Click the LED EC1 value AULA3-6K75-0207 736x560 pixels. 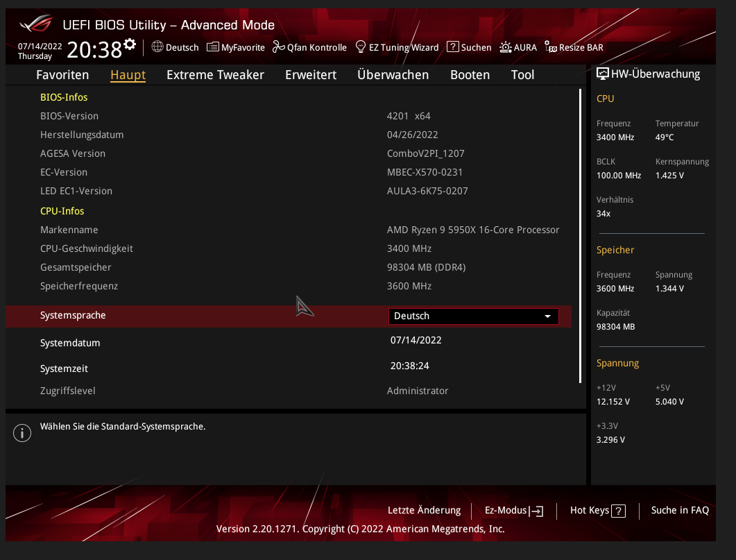(427, 191)
